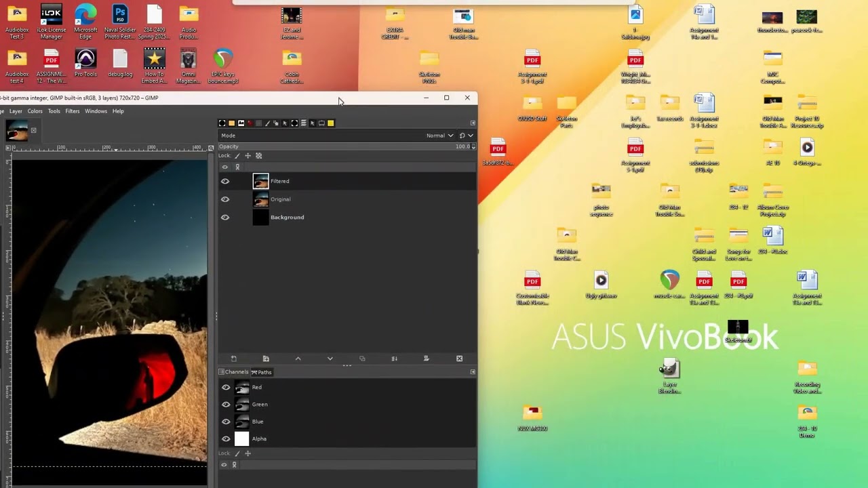
Task: Click the opacity stepper arrows
Action: pos(473,146)
